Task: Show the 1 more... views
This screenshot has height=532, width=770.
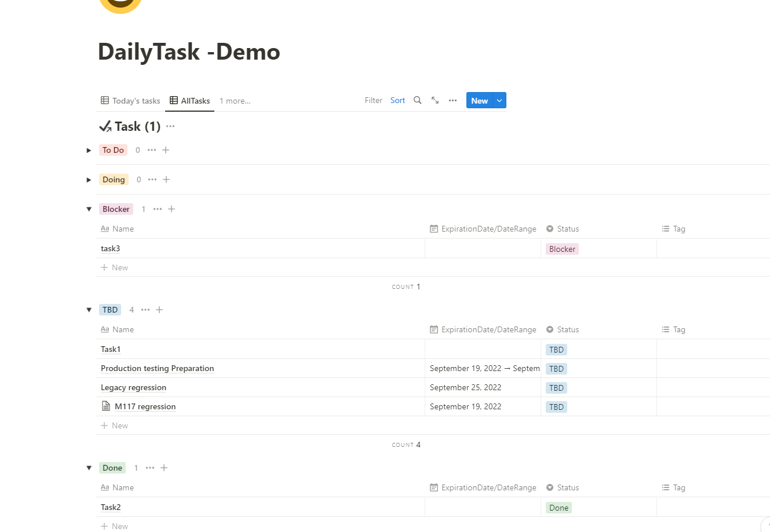Action: tap(235, 101)
